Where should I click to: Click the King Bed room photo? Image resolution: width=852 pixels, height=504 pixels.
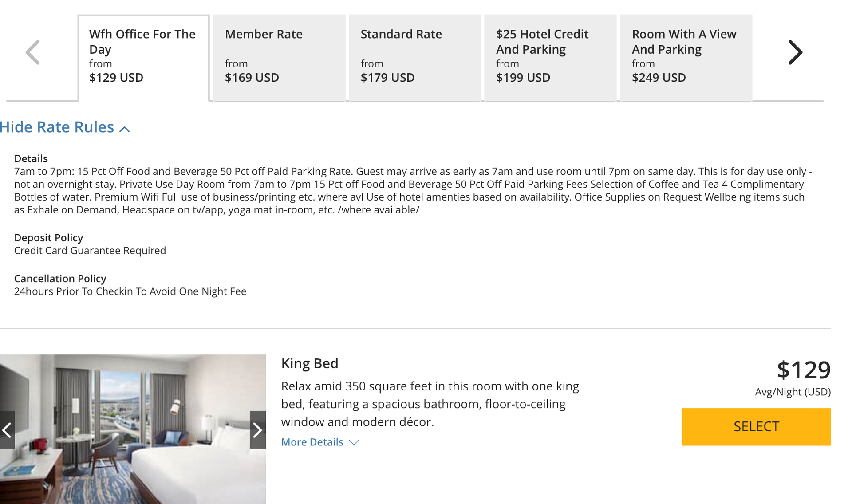click(x=133, y=429)
